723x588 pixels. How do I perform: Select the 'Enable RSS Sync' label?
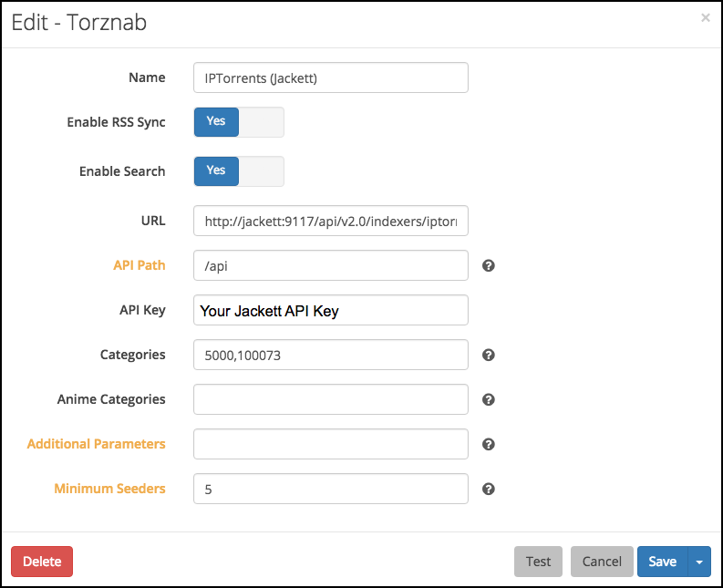pyautogui.click(x=116, y=122)
